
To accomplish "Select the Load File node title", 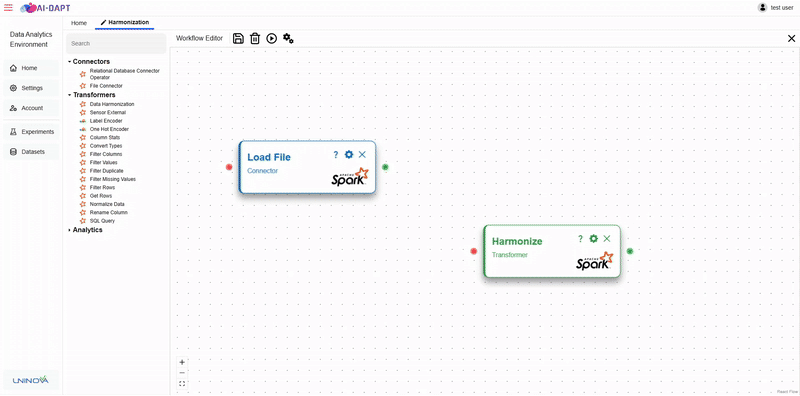I will coord(269,157).
